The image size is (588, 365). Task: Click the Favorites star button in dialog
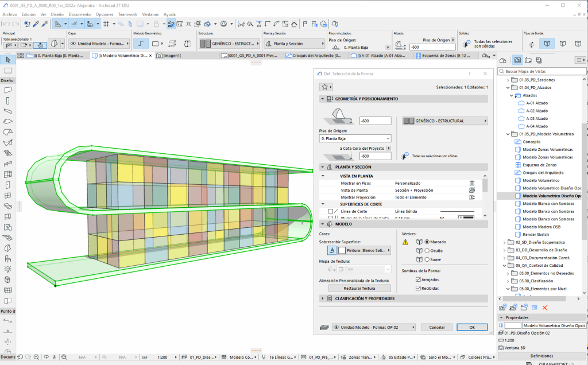326,87
